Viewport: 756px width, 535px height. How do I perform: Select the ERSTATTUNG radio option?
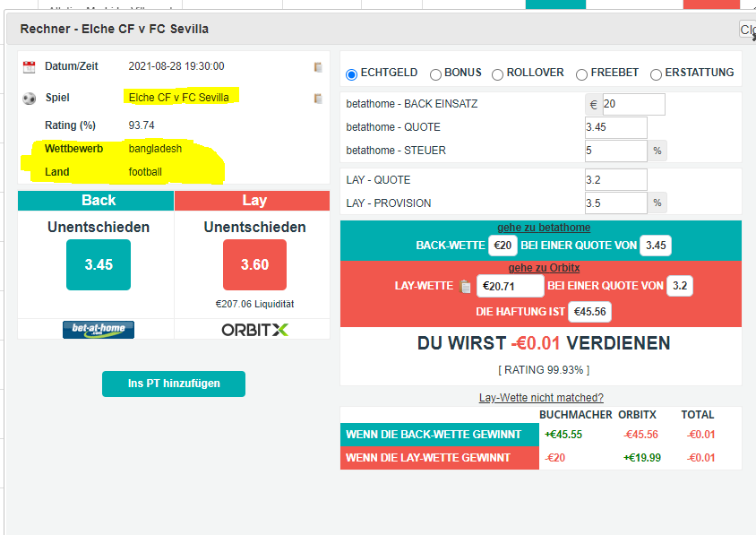coord(656,74)
